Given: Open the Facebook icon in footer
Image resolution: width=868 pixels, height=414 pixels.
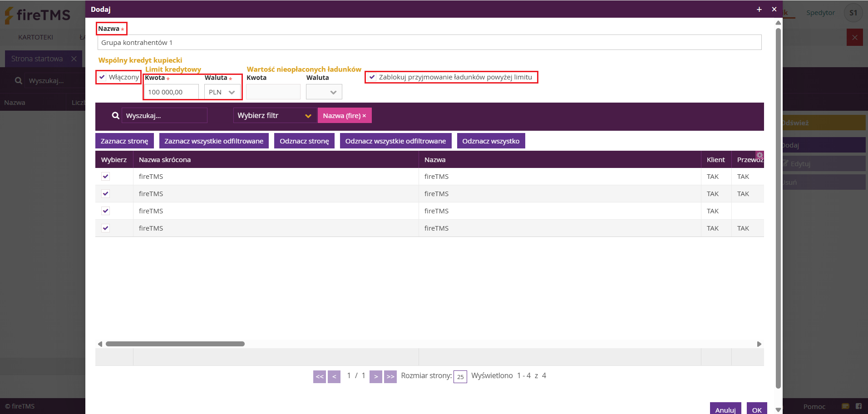Looking at the screenshot, I should click(858, 406).
